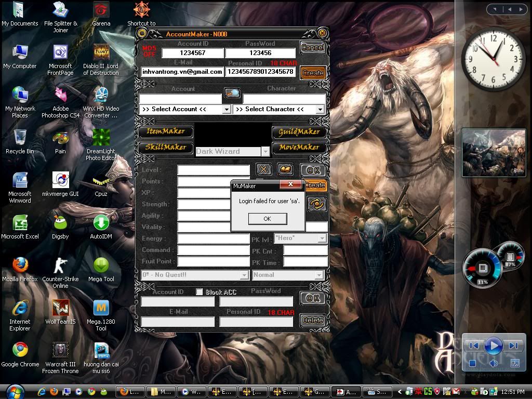Open the Mega.1280 Tool desktop icon
The width and height of the screenshot is (532, 399).
(x=101, y=315)
